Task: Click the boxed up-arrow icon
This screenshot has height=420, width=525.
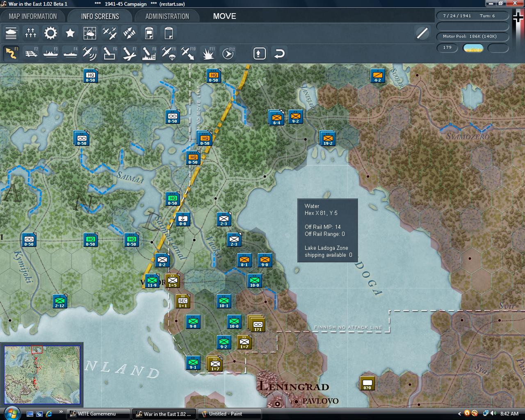Action: tap(260, 53)
